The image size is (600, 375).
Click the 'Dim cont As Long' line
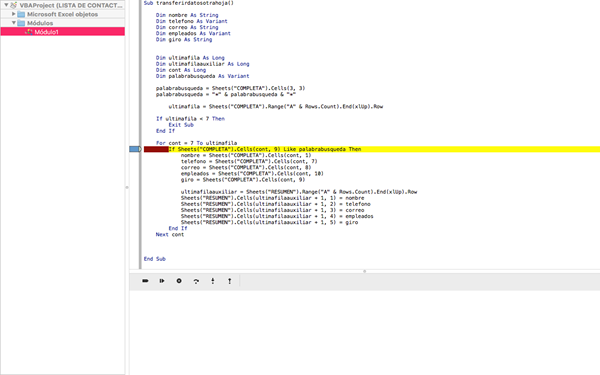(181, 70)
